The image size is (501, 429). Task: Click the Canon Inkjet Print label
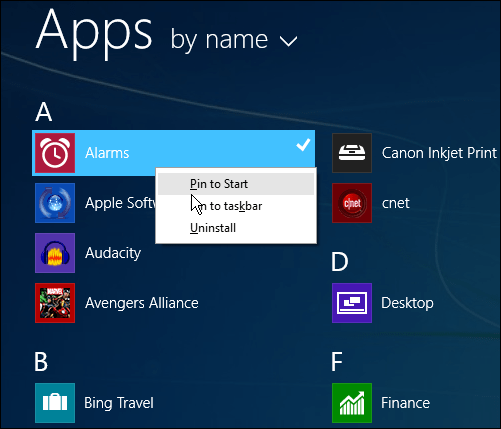point(439,153)
